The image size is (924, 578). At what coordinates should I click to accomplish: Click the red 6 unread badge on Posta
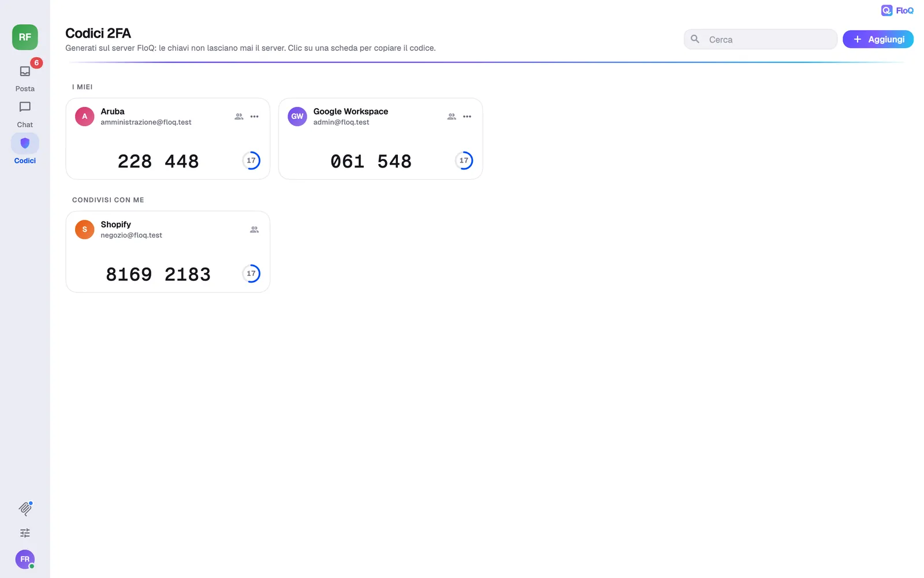[x=36, y=62]
